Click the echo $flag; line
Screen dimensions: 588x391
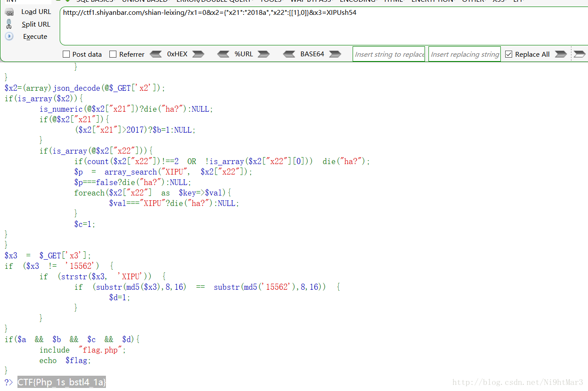tap(65, 360)
